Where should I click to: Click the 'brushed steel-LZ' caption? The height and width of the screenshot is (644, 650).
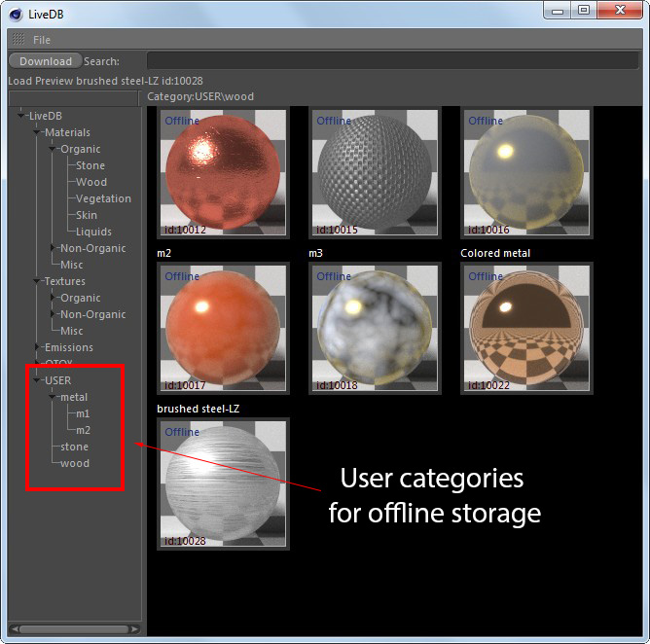coord(199,409)
